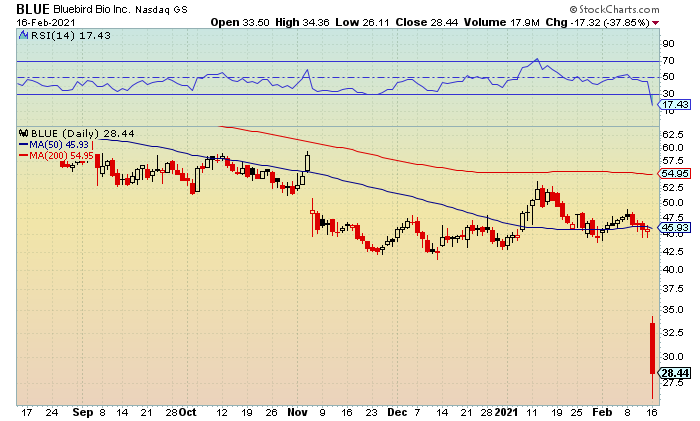Image resolution: width=700 pixels, height=421 pixels.
Task: Click the tall white early-November candlestick near 59
Action: (307, 163)
